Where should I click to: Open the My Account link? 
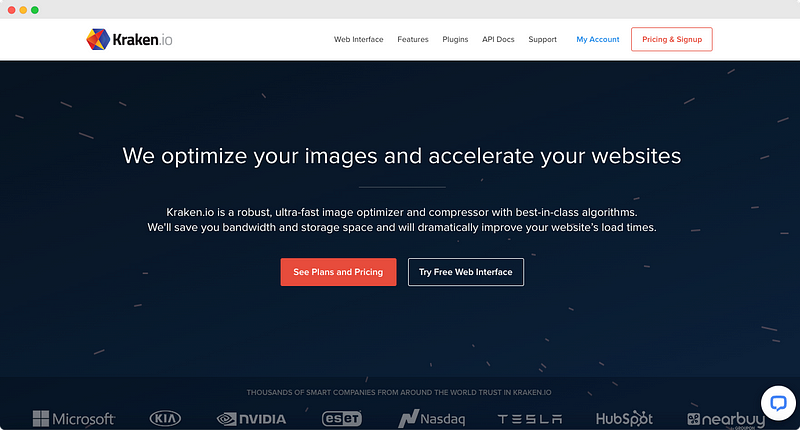pos(597,39)
